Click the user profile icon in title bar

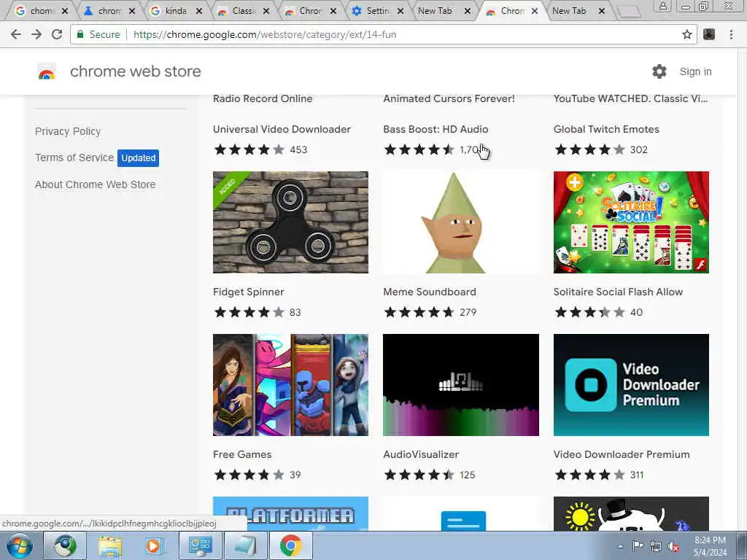(x=662, y=6)
